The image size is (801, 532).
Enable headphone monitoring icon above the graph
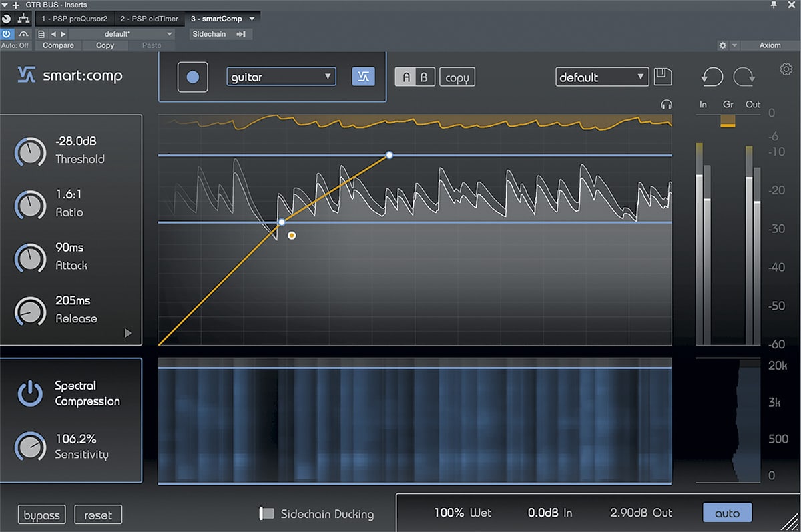[665, 105]
